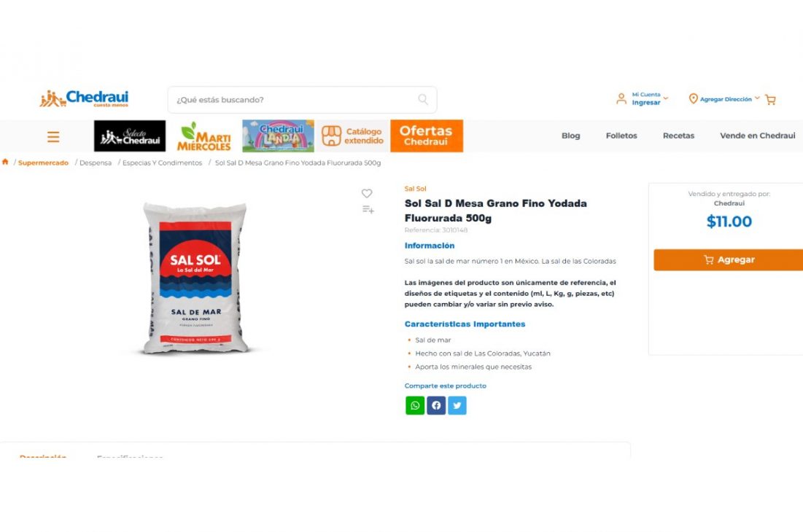Go to Especias Y Condimentos breadcrumb
Viewport: 803px width, 532px height.
(163, 163)
